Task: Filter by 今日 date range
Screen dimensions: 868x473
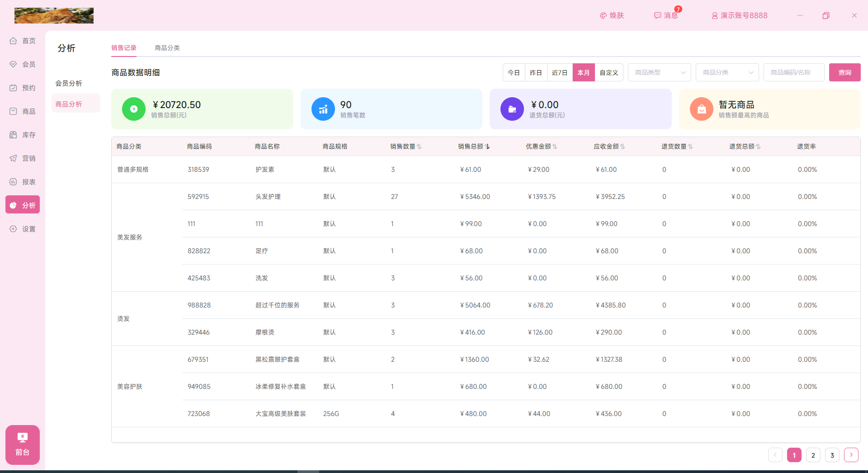Action: point(514,72)
